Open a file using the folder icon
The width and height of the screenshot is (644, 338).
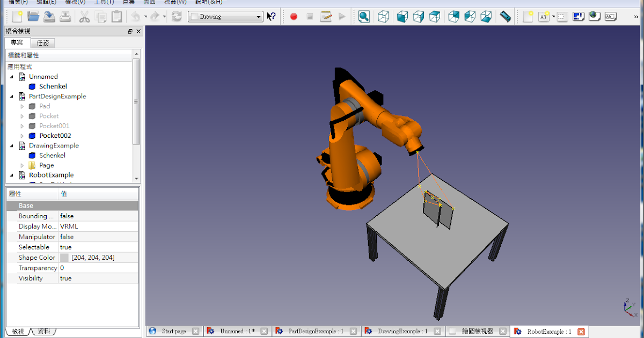pyautogui.click(x=33, y=16)
